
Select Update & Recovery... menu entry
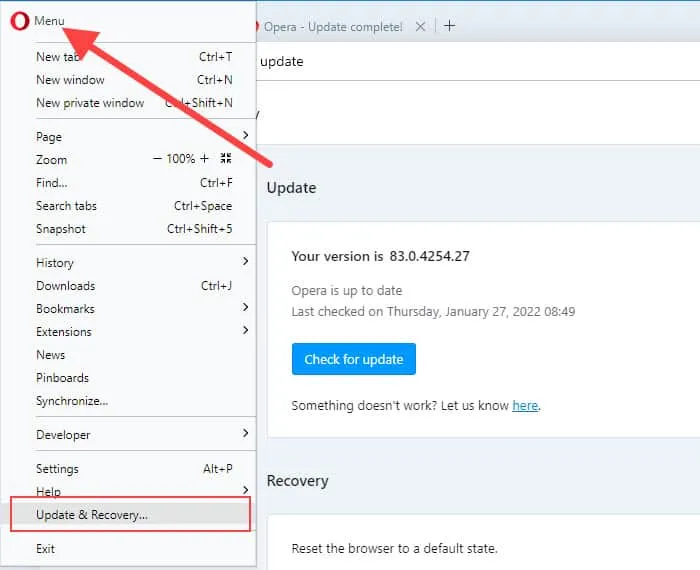tap(130, 515)
